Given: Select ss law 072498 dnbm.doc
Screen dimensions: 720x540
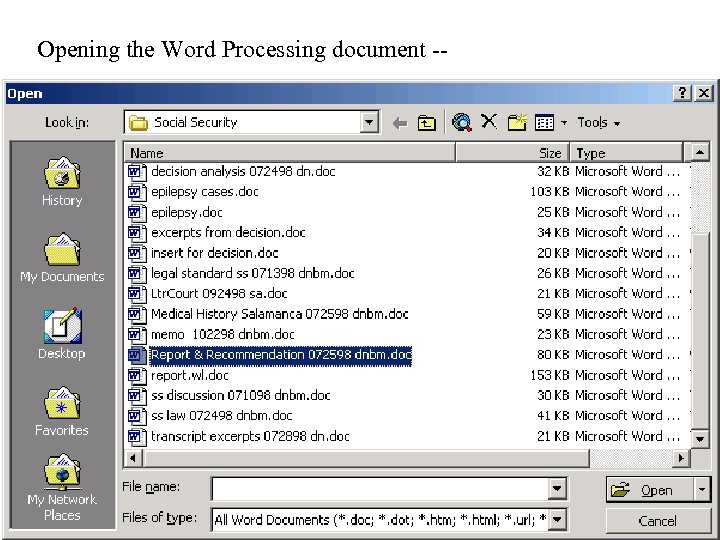Looking at the screenshot, I should pyautogui.click(x=221, y=416).
